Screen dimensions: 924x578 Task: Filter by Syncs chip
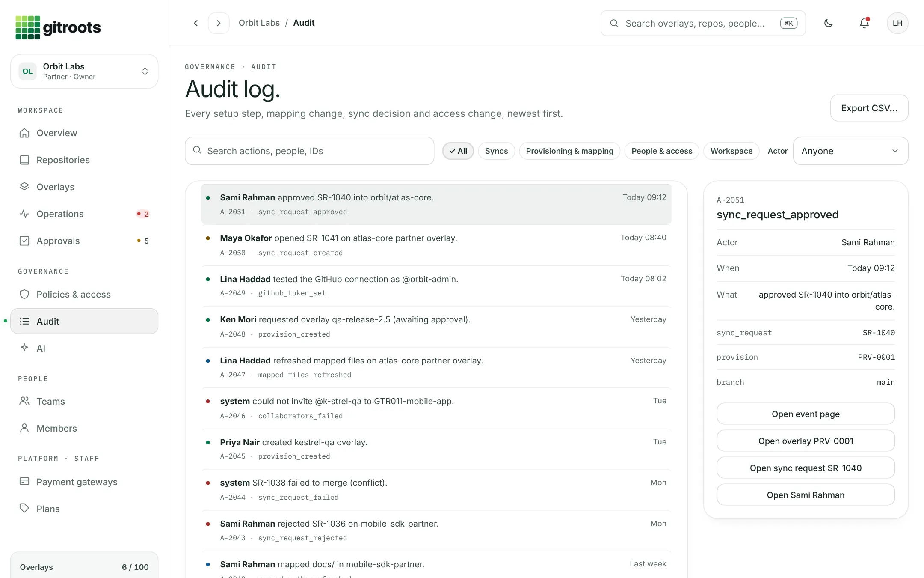pyautogui.click(x=496, y=151)
